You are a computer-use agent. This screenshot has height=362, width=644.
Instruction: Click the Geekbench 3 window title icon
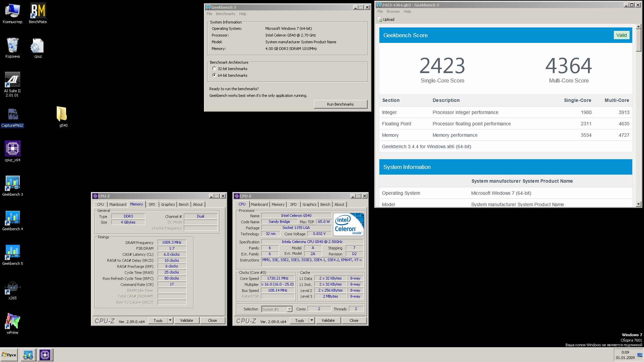208,7
